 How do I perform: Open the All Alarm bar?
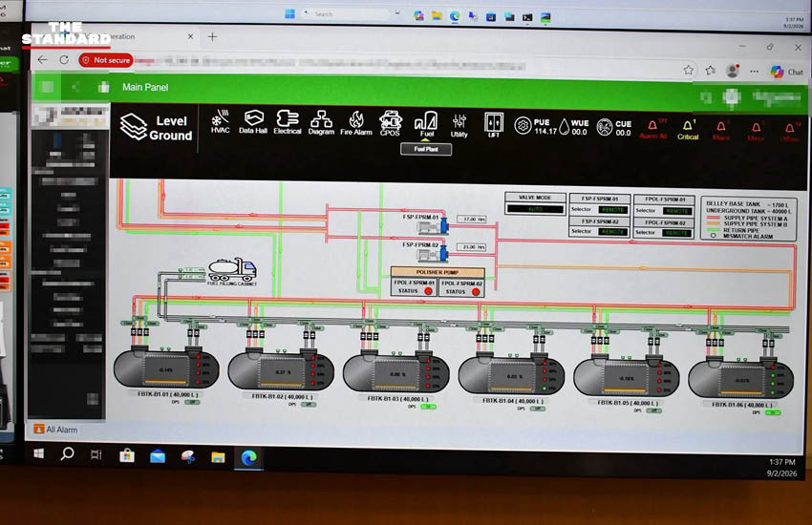56,430
